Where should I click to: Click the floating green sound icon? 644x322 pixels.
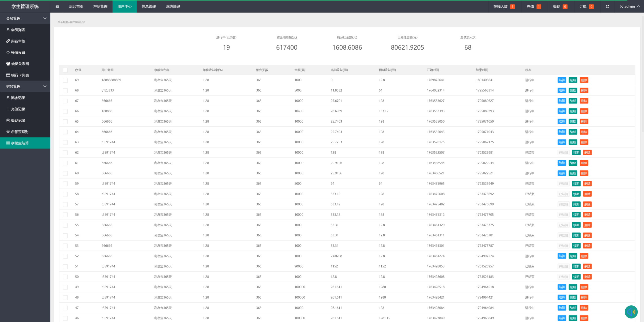click(631, 312)
